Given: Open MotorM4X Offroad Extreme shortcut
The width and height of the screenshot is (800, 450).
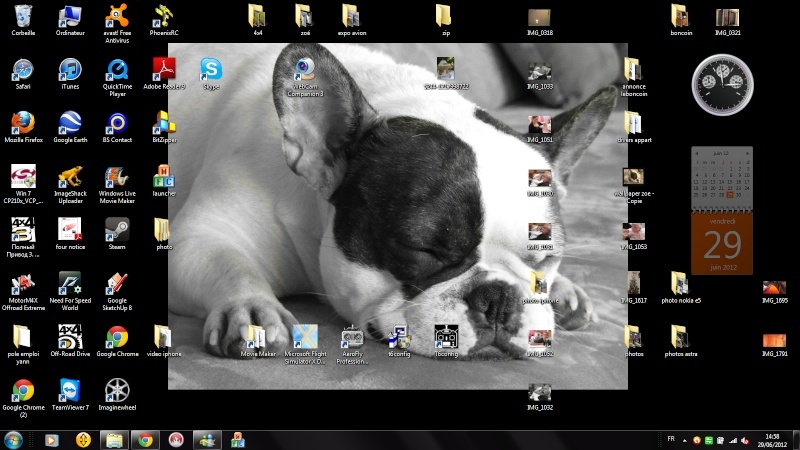Looking at the screenshot, I should [23, 292].
